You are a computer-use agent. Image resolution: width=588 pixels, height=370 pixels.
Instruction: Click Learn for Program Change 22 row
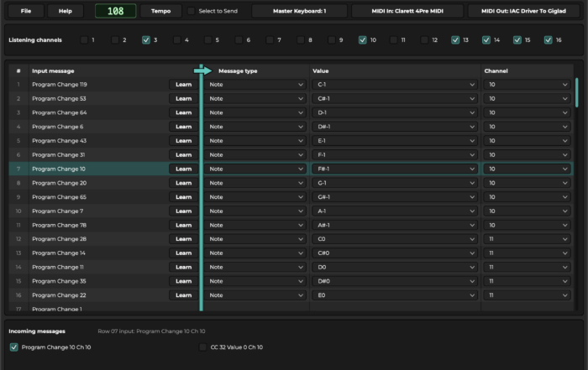tap(183, 295)
